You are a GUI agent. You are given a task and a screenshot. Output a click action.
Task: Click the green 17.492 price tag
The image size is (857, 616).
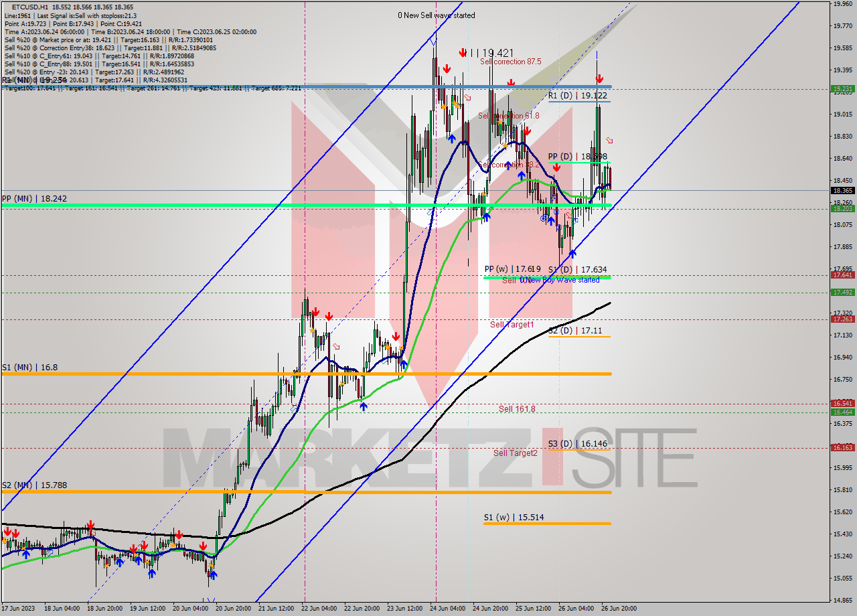pyautogui.click(x=842, y=293)
